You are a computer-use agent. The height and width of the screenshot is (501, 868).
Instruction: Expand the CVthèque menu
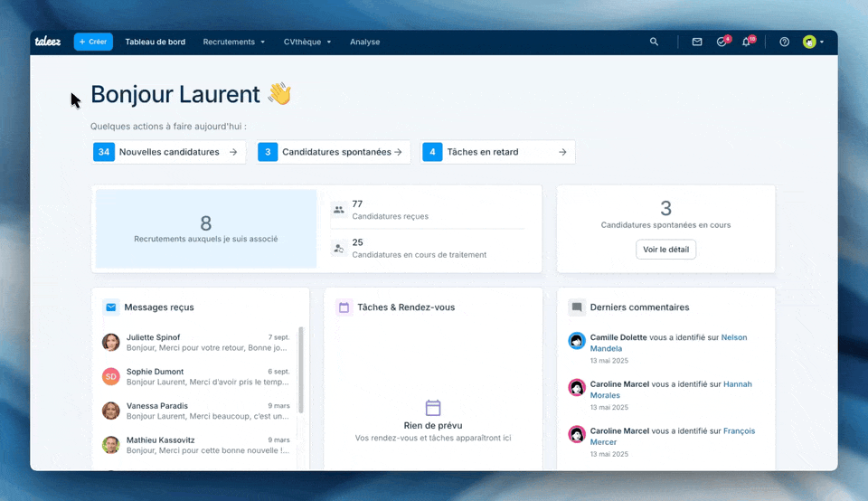(x=307, y=42)
